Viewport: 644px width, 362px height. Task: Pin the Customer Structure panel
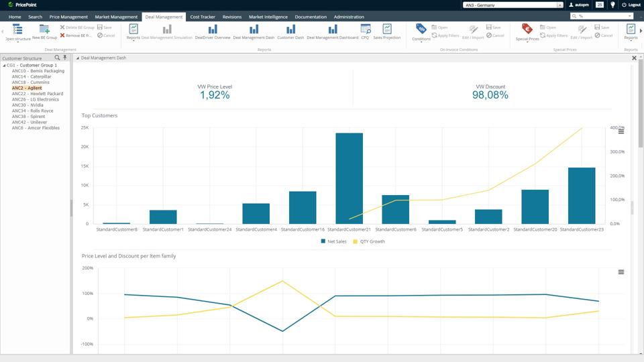coord(65,58)
